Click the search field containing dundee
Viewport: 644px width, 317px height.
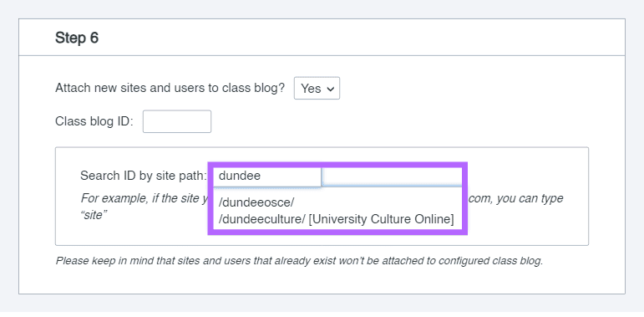pyautogui.click(x=267, y=176)
